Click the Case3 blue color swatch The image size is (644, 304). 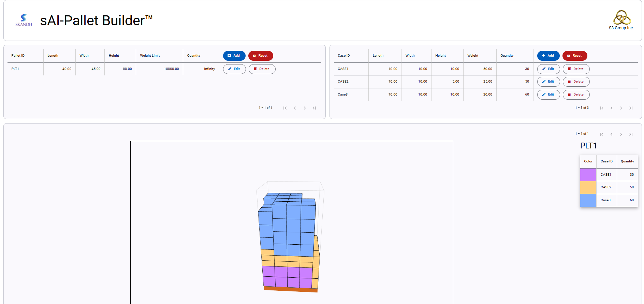pyautogui.click(x=588, y=200)
